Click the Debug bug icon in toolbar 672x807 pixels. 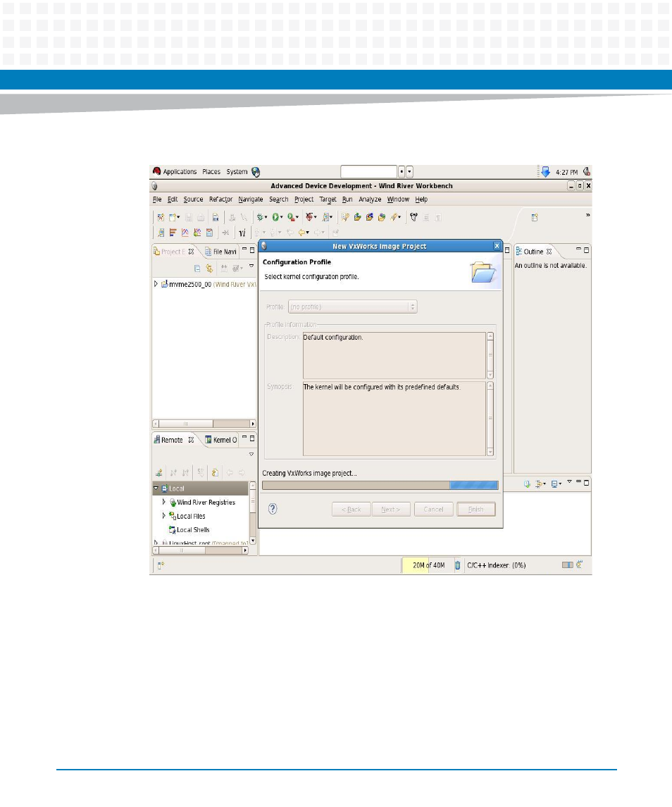point(261,217)
